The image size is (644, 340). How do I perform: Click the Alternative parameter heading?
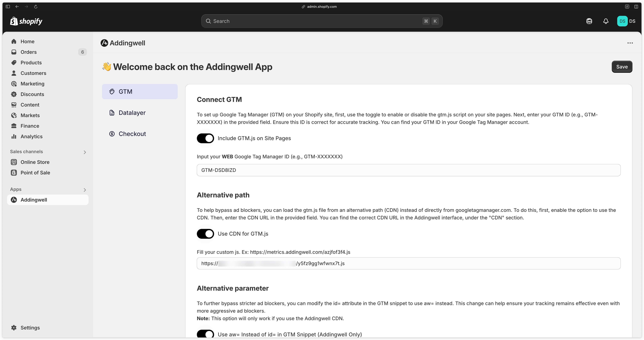pos(232,288)
